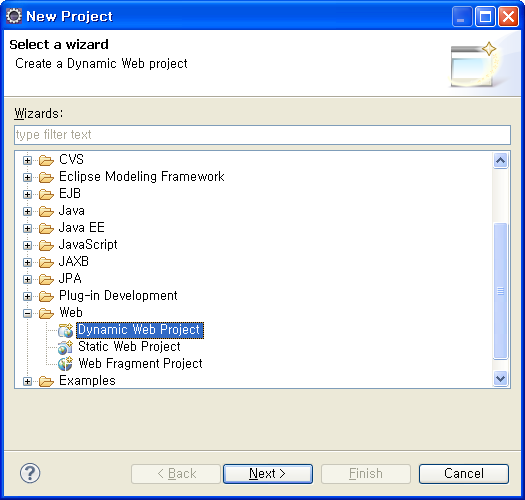The image size is (525, 500).
Task: Click the CVS folder icon
Action: click(46, 160)
